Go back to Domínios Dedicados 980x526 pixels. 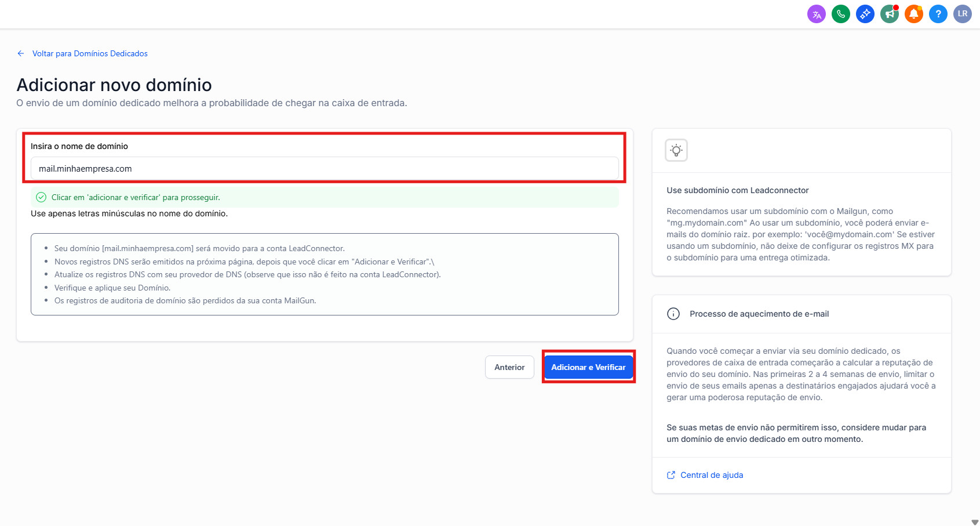pyautogui.click(x=90, y=53)
